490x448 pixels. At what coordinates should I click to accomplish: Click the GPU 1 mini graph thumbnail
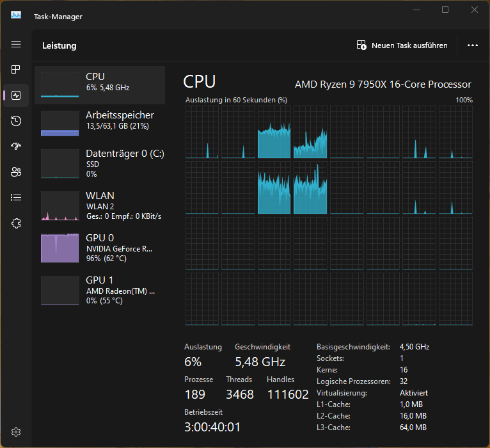pos(59,290)
